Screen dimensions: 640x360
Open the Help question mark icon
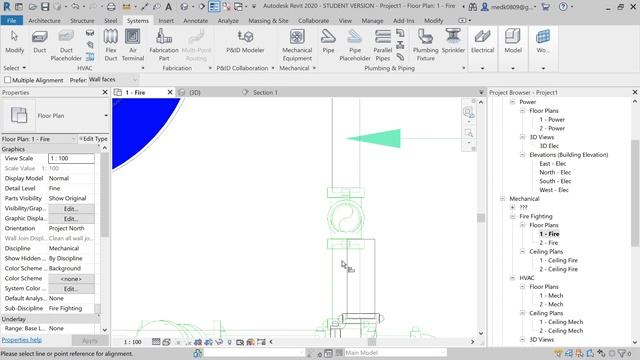pyautogui.click(x=563, y=7)
